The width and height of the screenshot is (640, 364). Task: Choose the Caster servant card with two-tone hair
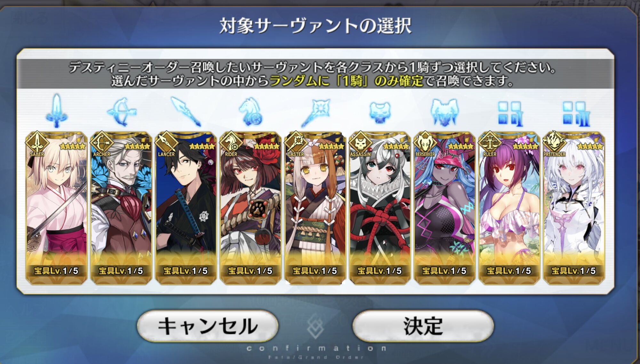[315, 208]
